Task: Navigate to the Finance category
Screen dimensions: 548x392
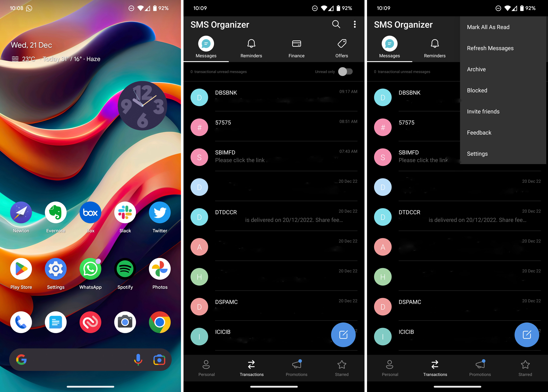Action: 296,47
